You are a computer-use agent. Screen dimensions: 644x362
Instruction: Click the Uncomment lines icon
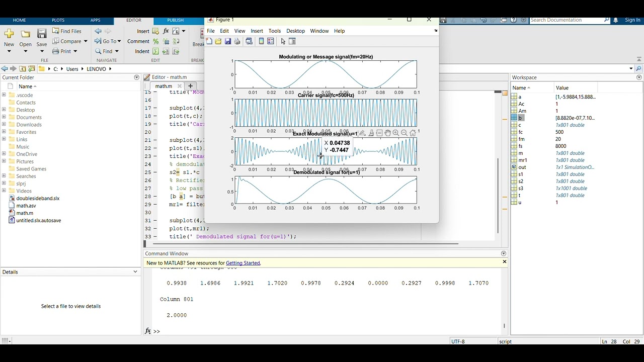pos(166,41)
